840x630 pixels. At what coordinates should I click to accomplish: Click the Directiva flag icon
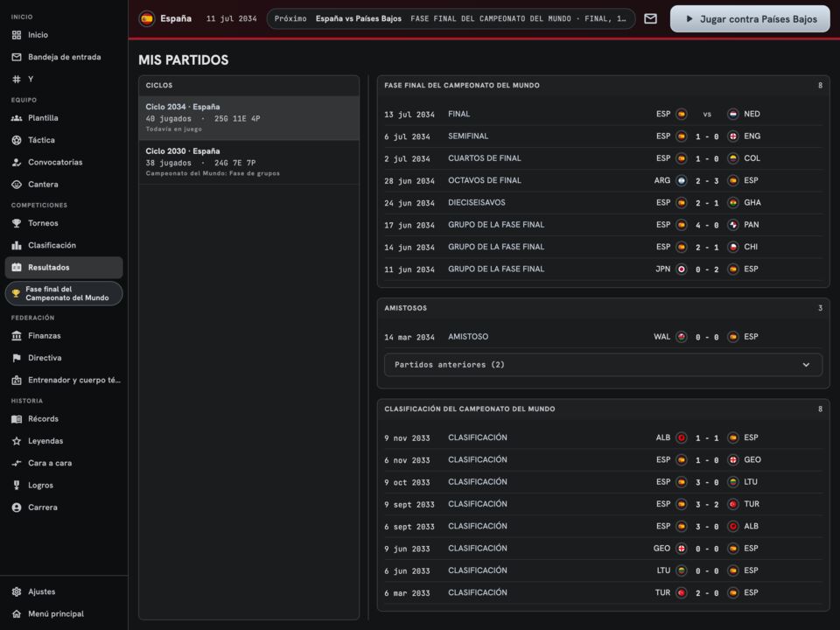tap(17, 358)
